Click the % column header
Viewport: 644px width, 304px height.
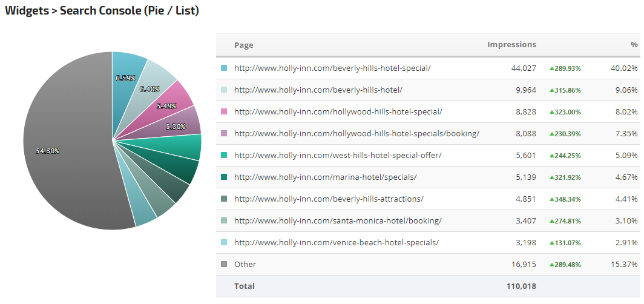634,45
